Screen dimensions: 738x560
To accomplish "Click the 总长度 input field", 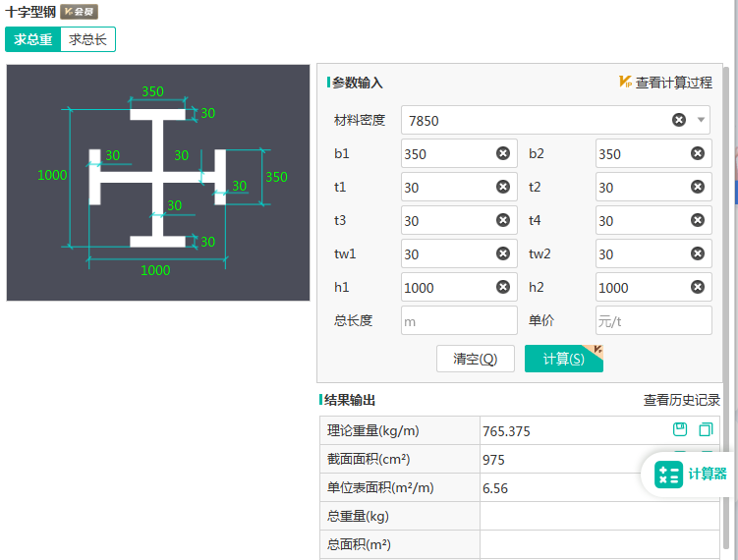I will [x=459, y=320].
